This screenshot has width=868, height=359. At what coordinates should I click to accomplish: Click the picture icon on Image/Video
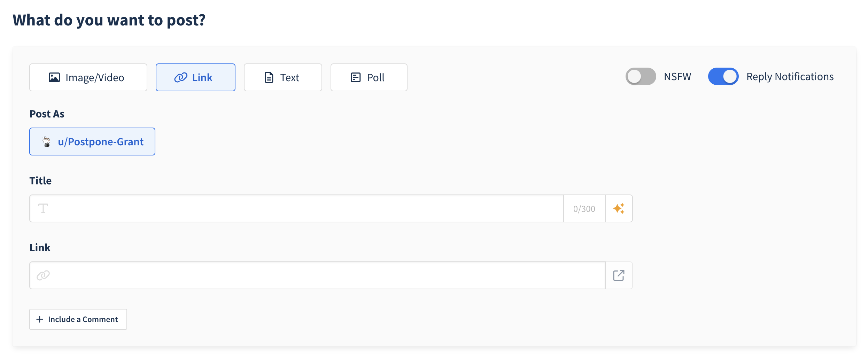pos(54,77)
